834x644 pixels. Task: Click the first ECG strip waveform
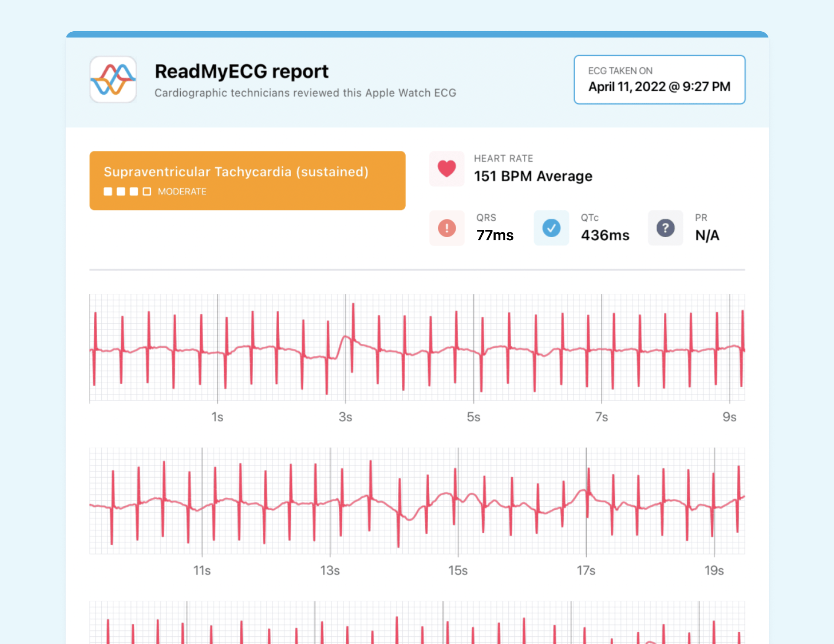coord(417,348)
